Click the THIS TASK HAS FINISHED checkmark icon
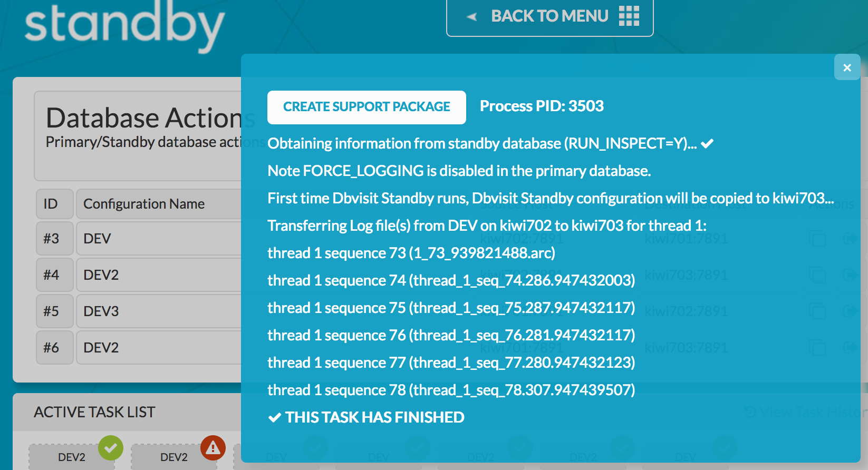The height and width of the screenshot is (470, 868). (275, 418)
